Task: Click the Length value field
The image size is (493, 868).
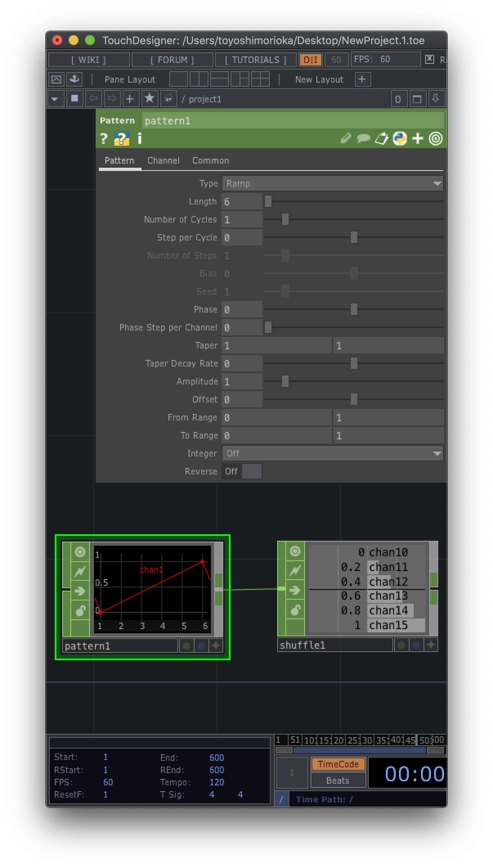Action: click(x=242, y=201)
